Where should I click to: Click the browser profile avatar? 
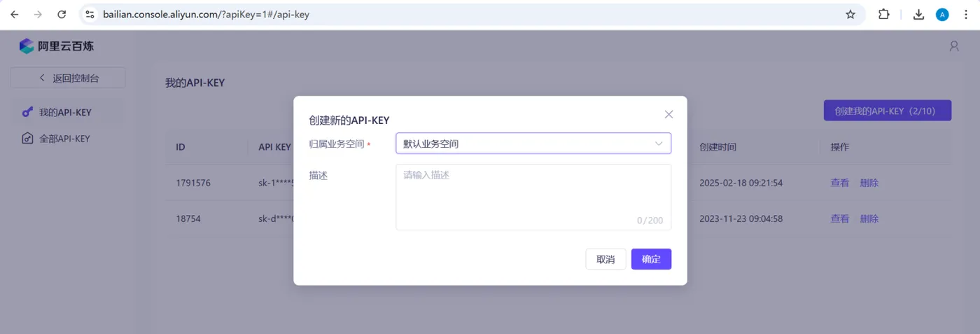coord(942,14)
